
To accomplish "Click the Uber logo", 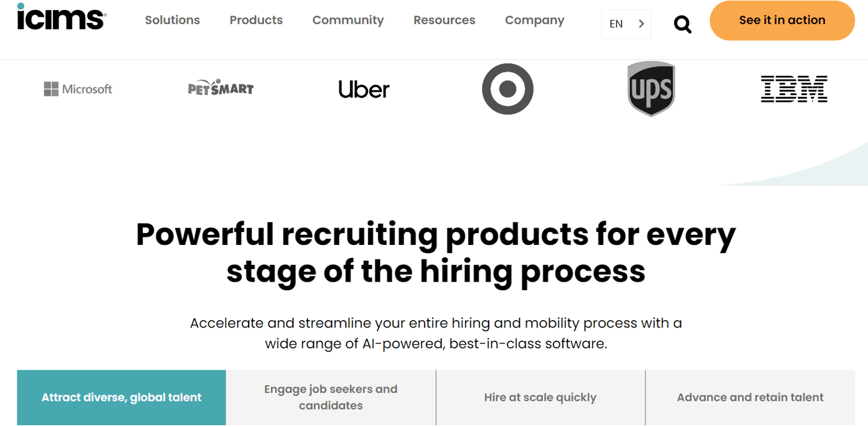I will pyautogui.click(x=364, y=89).
